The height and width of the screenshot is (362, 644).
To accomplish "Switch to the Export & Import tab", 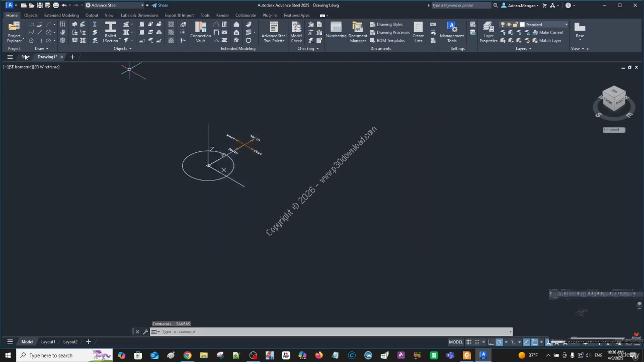I will click(x=179, y=15).
